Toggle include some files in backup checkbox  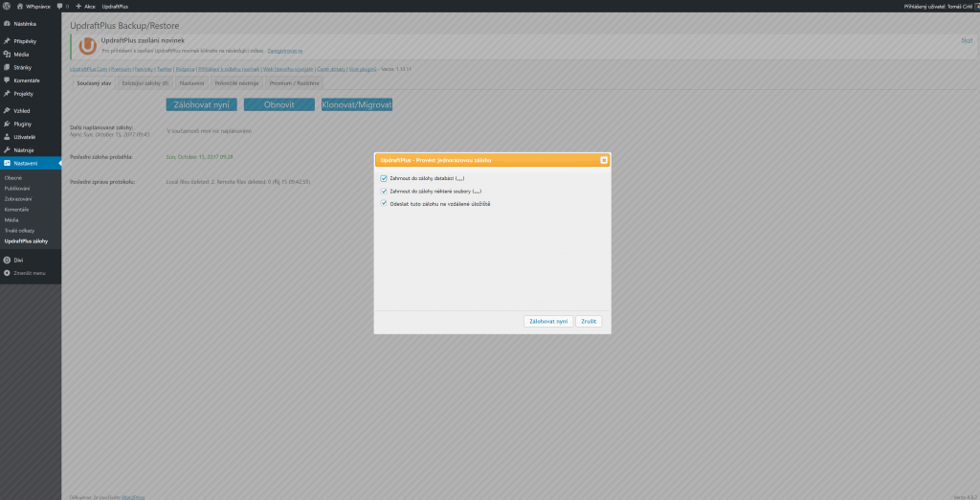[384, 191]
